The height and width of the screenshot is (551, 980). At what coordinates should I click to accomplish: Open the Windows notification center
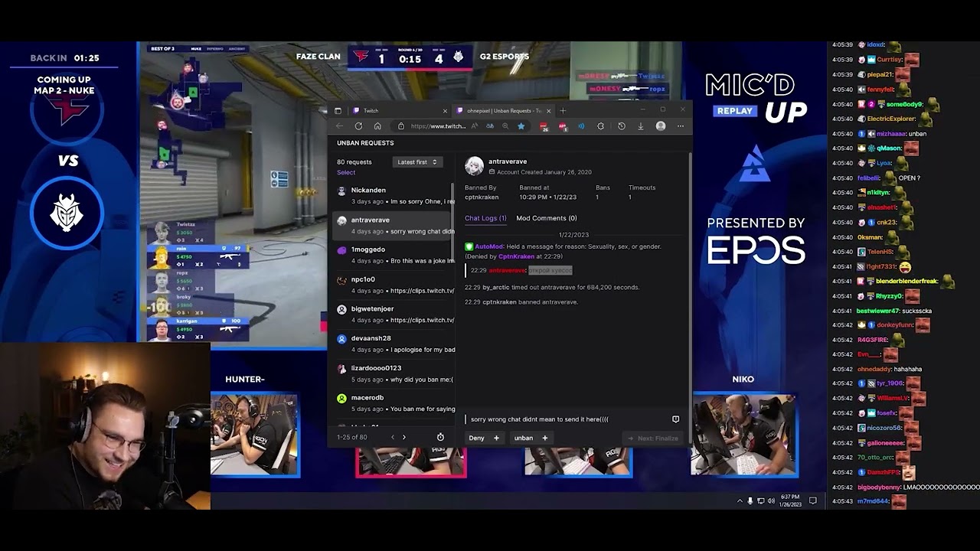click(x=813, y=500)
